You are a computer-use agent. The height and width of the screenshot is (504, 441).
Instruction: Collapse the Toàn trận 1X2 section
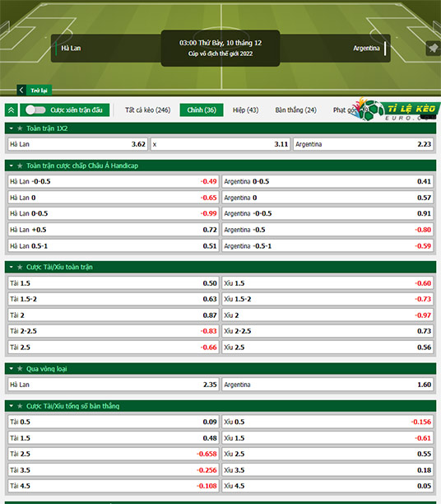pyautogui.click(x=12, y=128)
